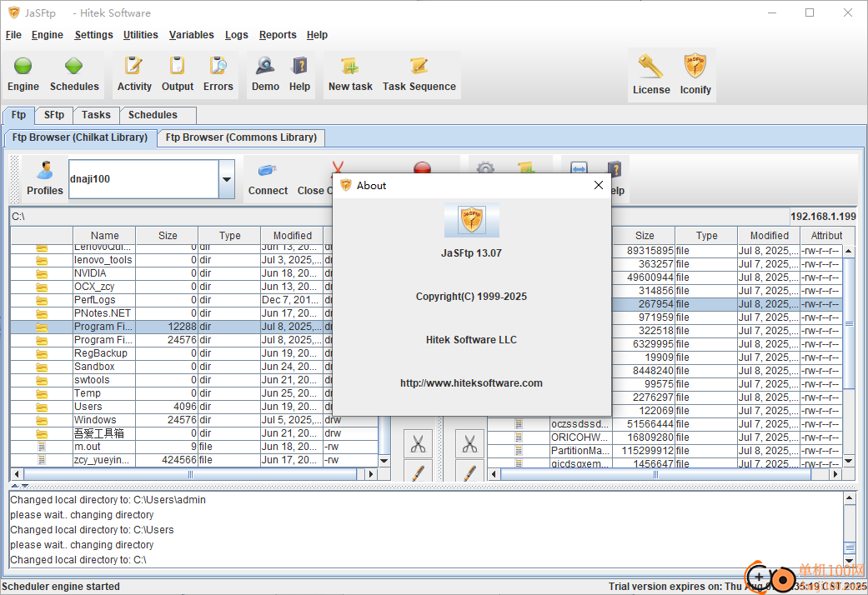
Task: Click the Help book icon beside Demo
Action: tap(299, 67)
